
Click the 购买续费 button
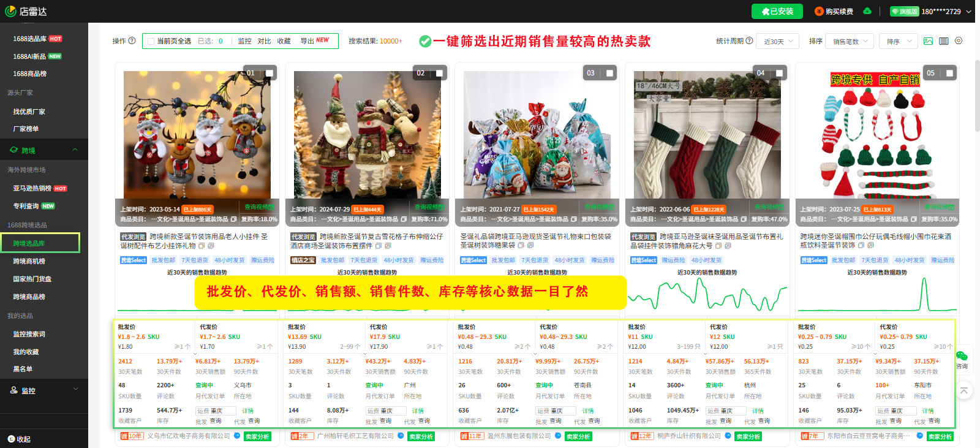(834, 11)
